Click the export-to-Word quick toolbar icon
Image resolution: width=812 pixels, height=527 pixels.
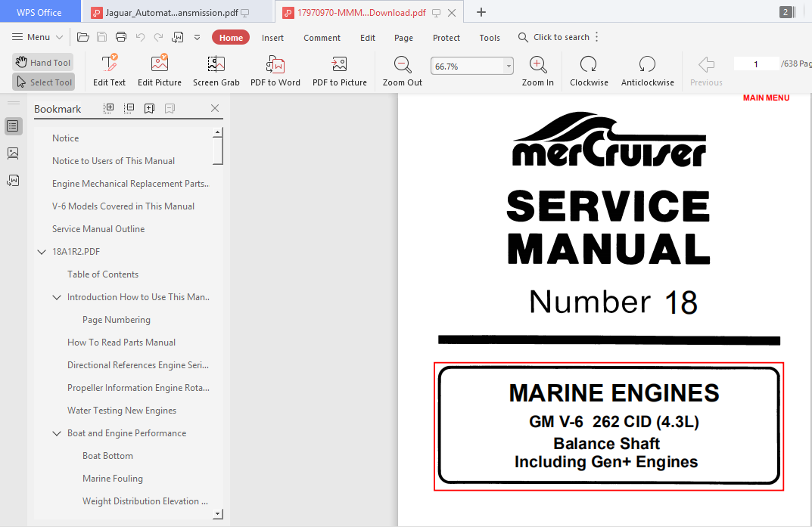[x=178, y=37]
